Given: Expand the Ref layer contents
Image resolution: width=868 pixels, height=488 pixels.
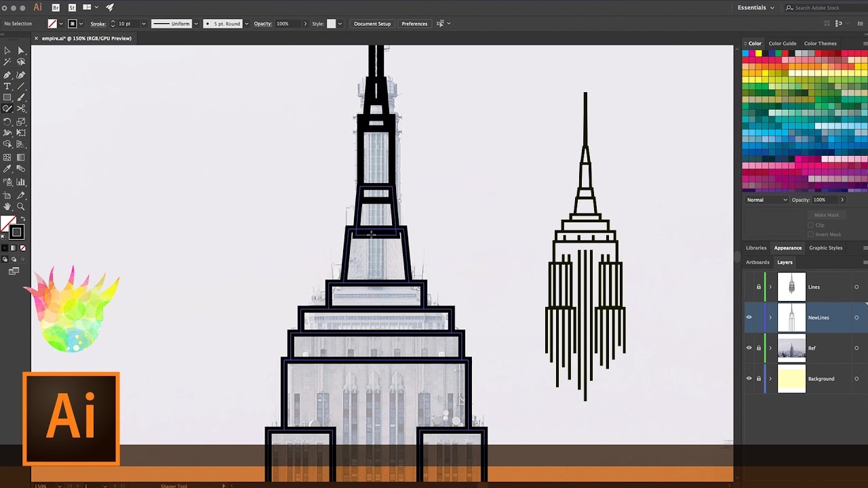Looking at the screenshot, I should coord(770,348).
